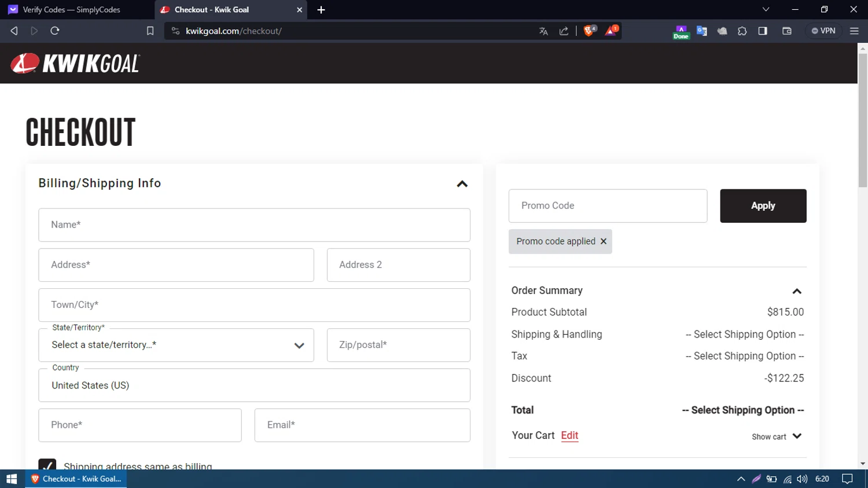Click the Kwik Goal logo
Screen dimensions: 868x488
coord(75,63)
